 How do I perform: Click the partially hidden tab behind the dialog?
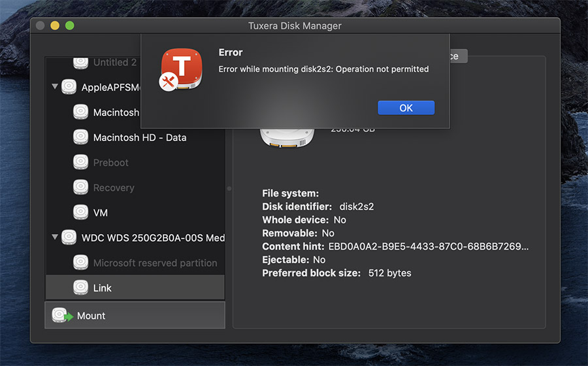[x=458, y=56]
